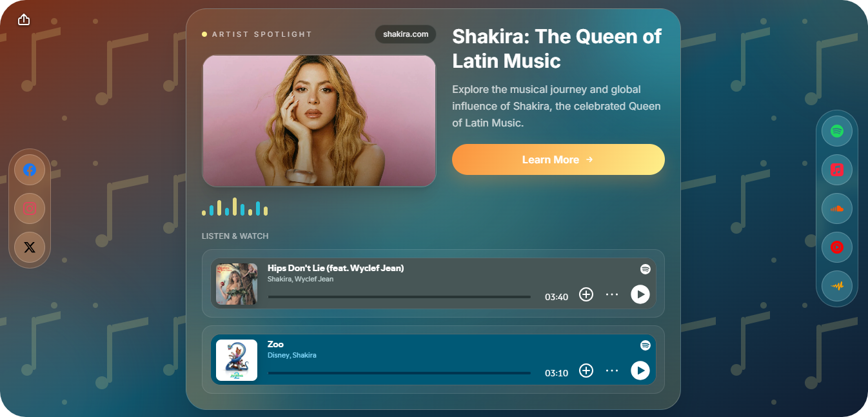Image resolution: width=868 pixels, height=417 pixels.
Task: Open more options menu for Zoo
Action: click(612, 371)
